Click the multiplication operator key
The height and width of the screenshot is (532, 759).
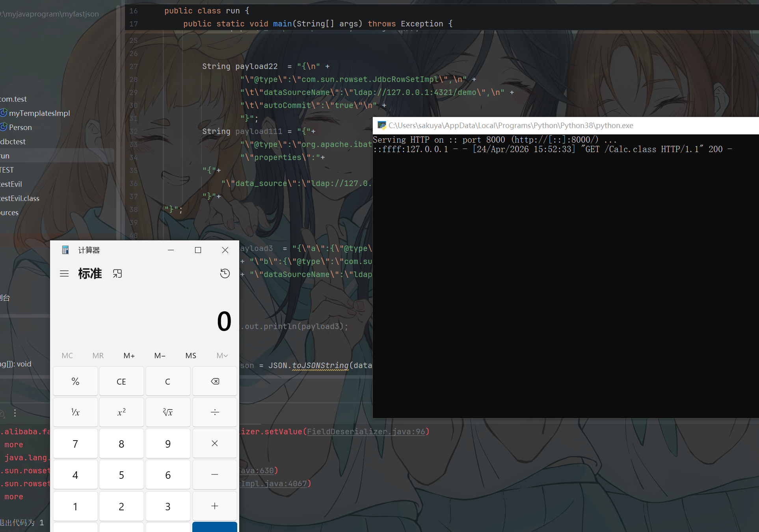click(x=215, y=444)
